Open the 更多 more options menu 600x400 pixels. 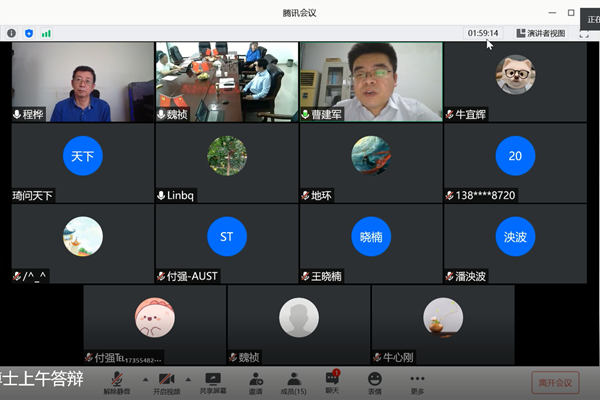417,382
